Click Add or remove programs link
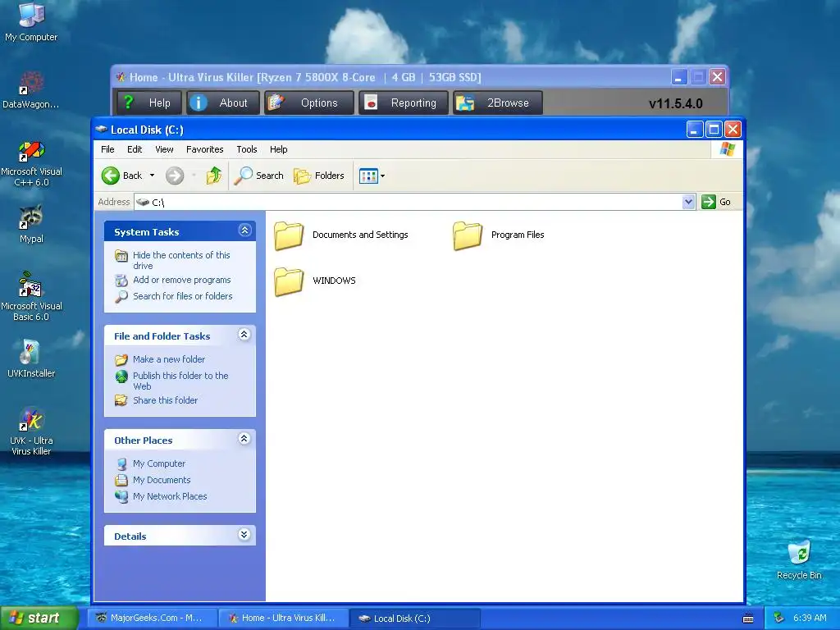The image size is (840, 630). (x=181, y=280)
